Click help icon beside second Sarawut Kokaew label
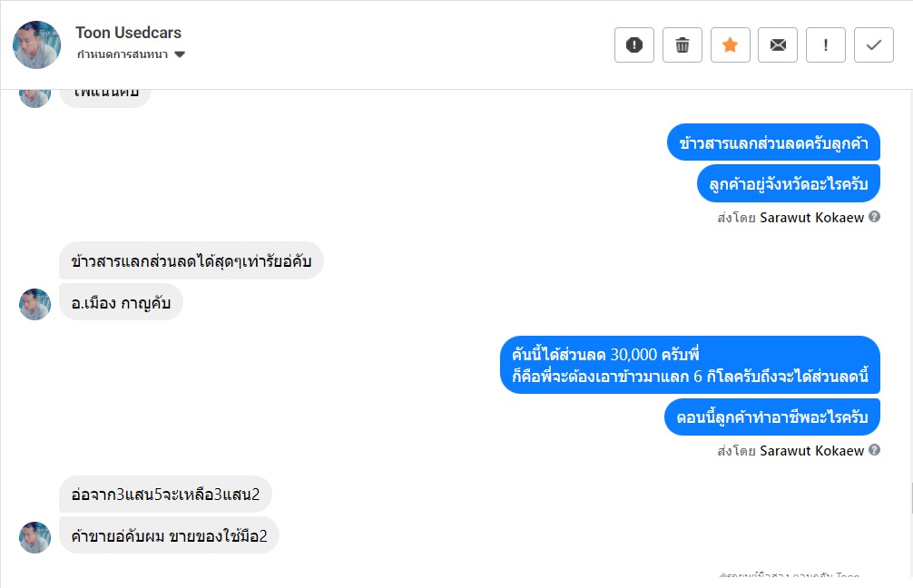This screenshot has width=913, height=588. pyautogui.click(x=874, y=450)
